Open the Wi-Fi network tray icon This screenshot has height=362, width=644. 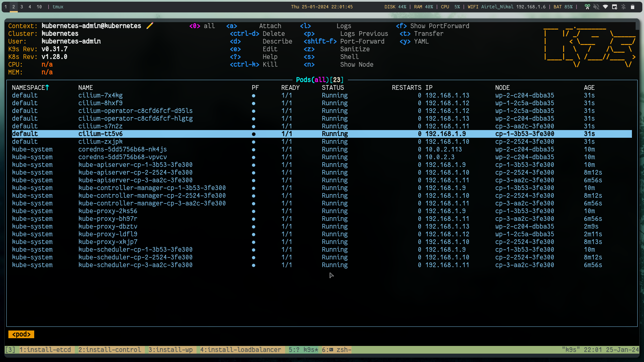[605, 7]
